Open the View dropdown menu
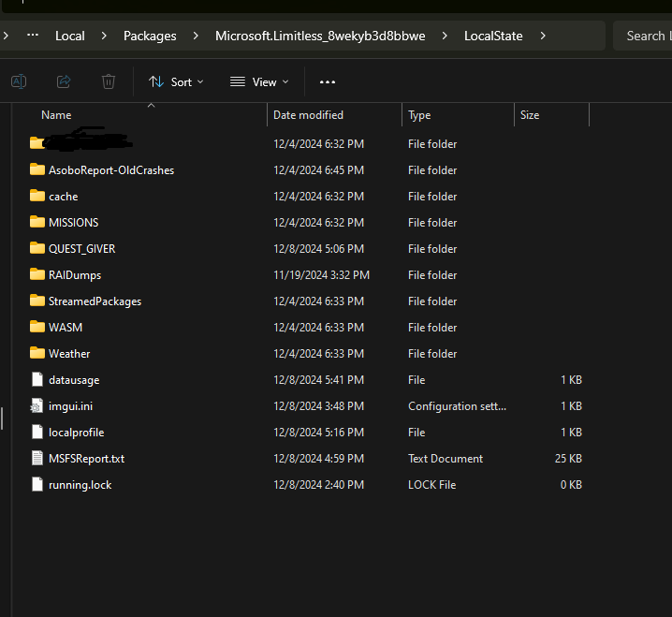The image size is (672, 617). 259,82
